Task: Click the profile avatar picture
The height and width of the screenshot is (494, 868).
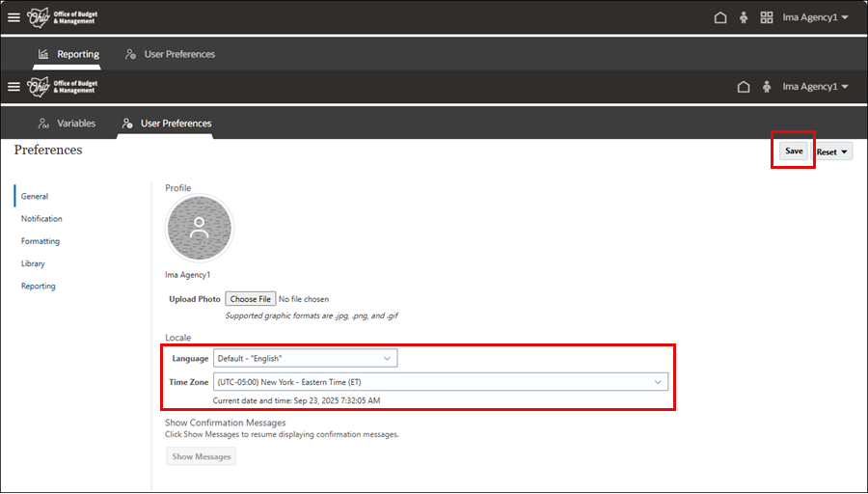Action: click(x=200, y=228)
